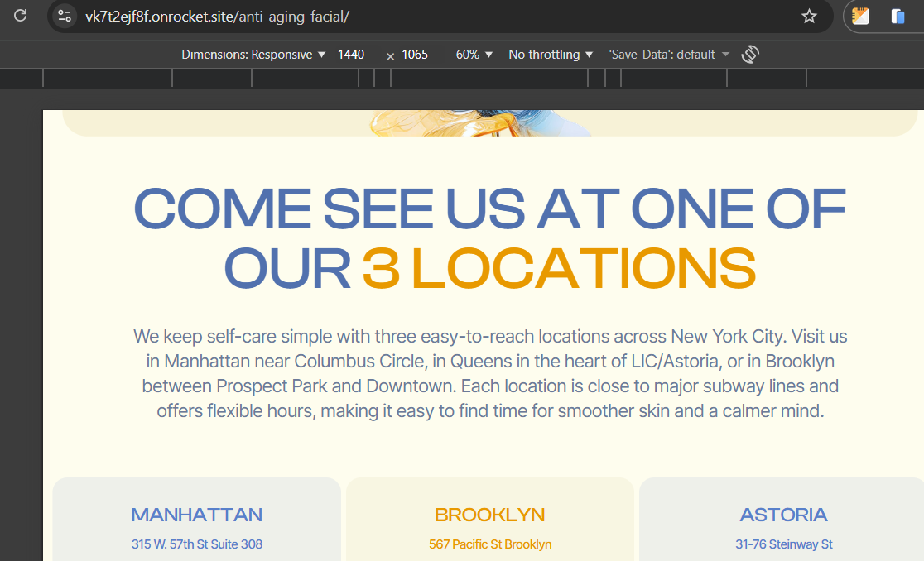Open the BROOKLYN location heading
The image size is (924, 561).
pyautogui.click(x=489, y=515)
